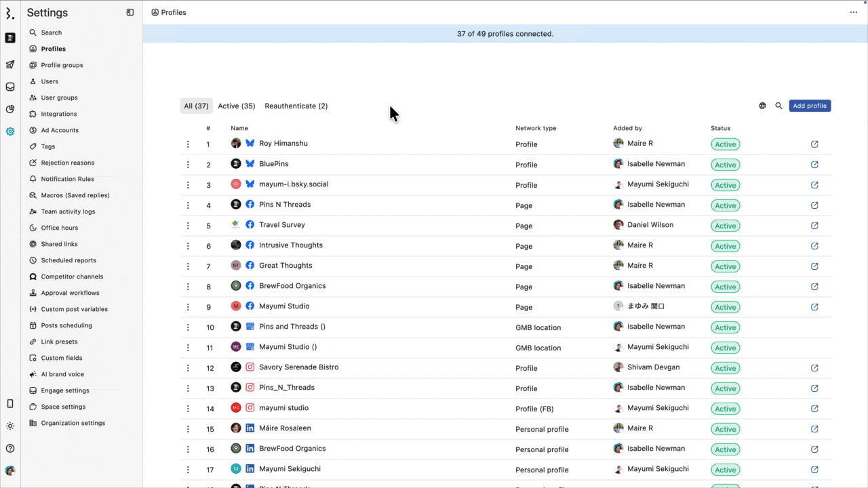Click the help question-mark icon at bottom left
The width and height of the screenshot is (868, 488).
tap(9, 448)
